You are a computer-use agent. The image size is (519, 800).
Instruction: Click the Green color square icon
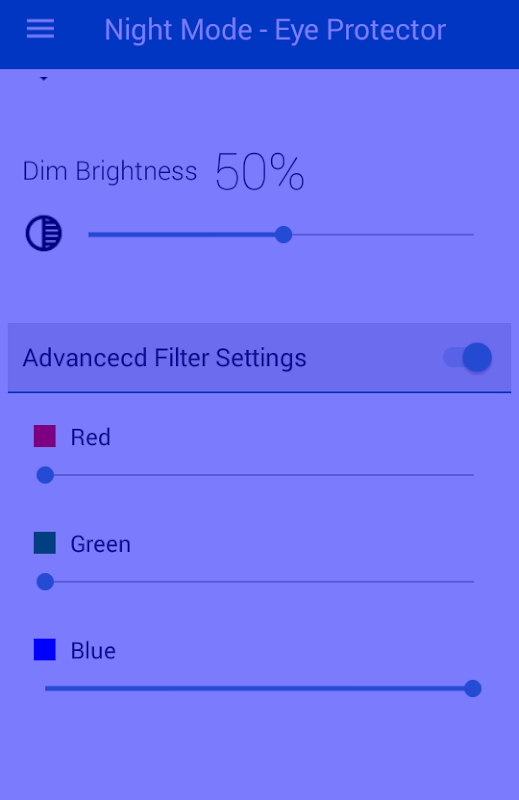click(x=45, y=543)
